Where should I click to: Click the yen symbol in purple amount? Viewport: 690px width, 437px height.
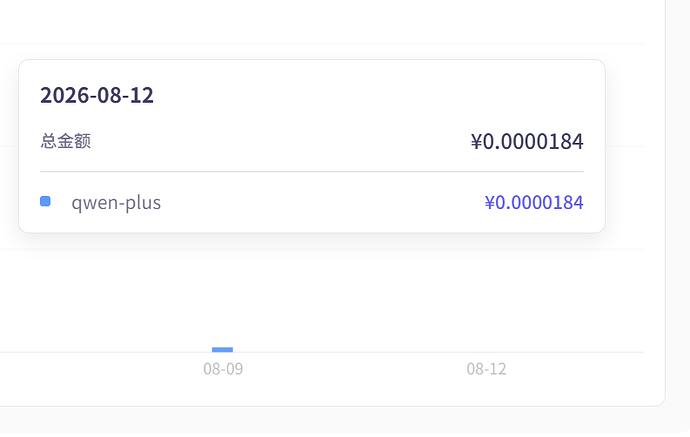pyautogui.click(x=490, y=202)
